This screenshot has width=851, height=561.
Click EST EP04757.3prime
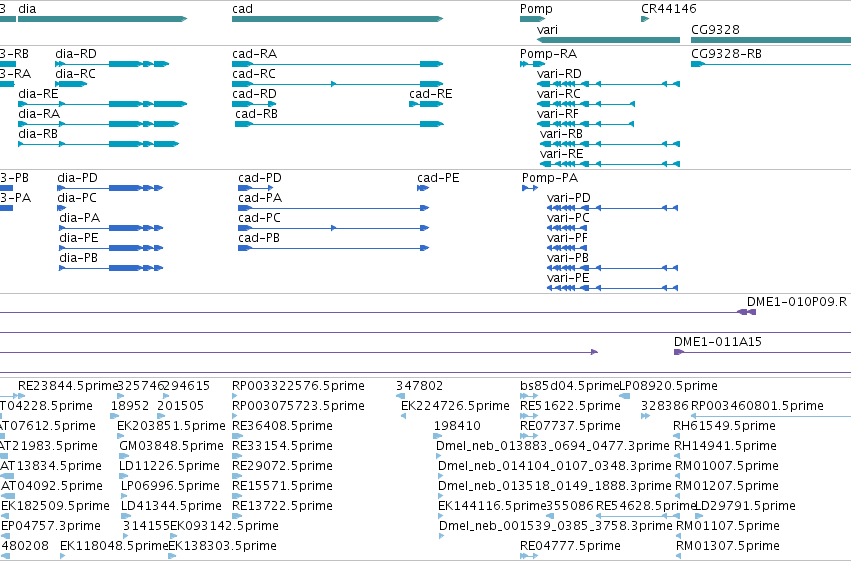click(51, 526)
